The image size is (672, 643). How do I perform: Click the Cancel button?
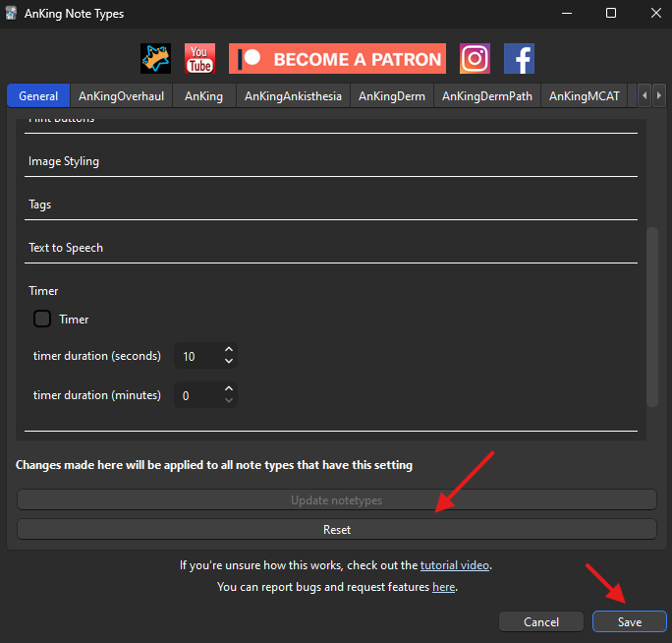coord(541,621)
